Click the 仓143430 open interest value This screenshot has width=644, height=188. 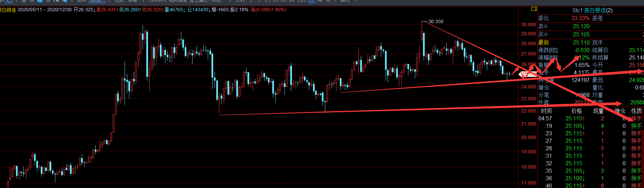(x=199, y=10)
